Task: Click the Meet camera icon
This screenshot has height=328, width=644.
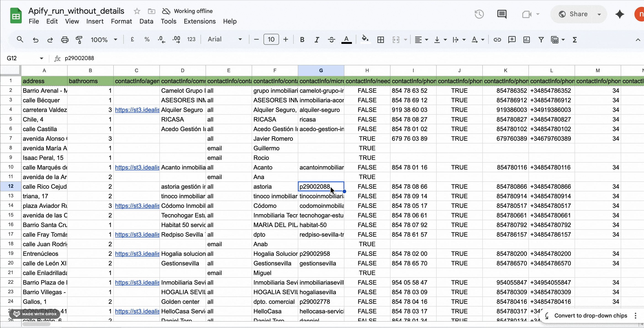Action: pyautogui.click(x=527, y=14)
